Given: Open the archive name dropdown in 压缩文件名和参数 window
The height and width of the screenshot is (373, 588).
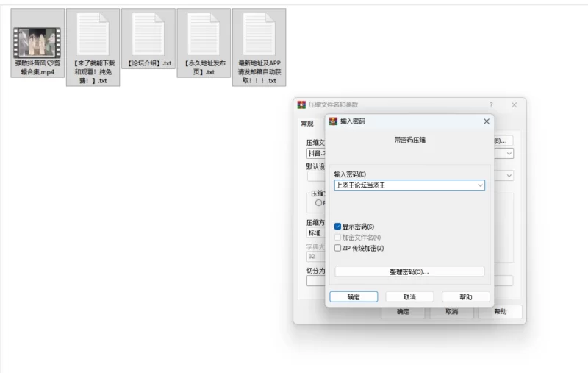Looking at the screenshot, I should pyautogui.click(x=509, y=154).
